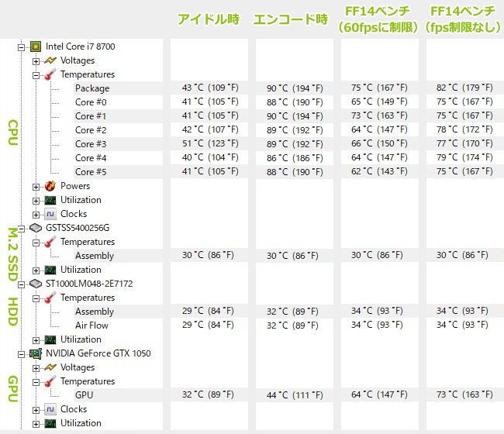Click the green vertical M.2 SSD label
The height and width of the screenshot is (434, 504).
[12, 254]
